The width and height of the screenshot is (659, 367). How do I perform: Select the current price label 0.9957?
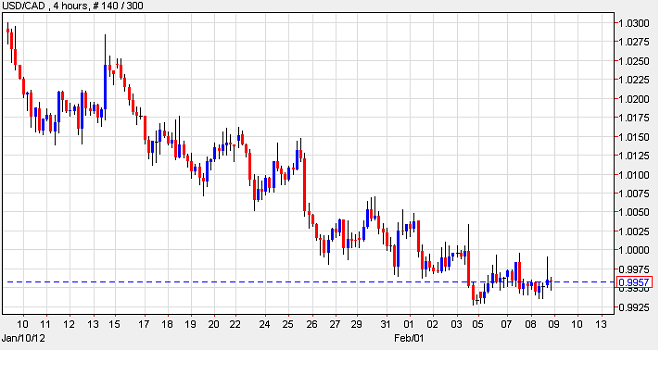634,282
